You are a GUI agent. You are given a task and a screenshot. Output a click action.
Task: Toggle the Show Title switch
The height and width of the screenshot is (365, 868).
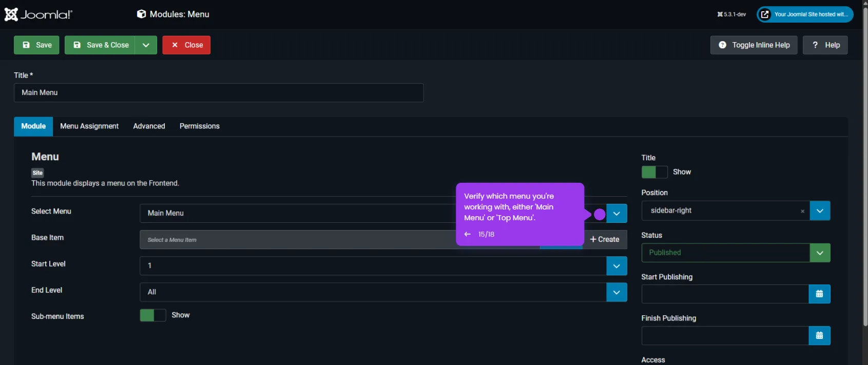[654, 172]
